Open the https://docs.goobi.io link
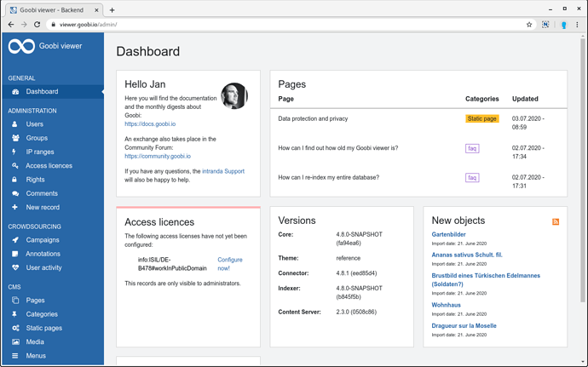Viewport: 588px width, 367px height. click(x=150, y=123)
